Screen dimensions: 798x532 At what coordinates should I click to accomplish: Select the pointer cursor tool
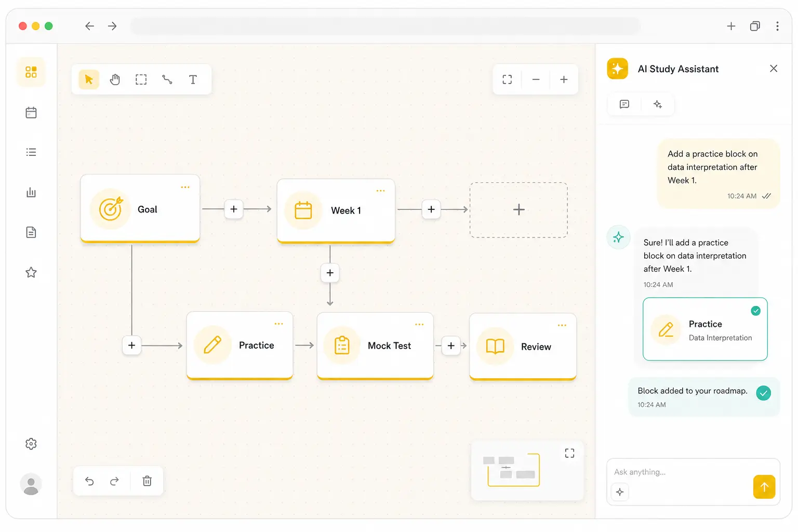tap(89, 79)
